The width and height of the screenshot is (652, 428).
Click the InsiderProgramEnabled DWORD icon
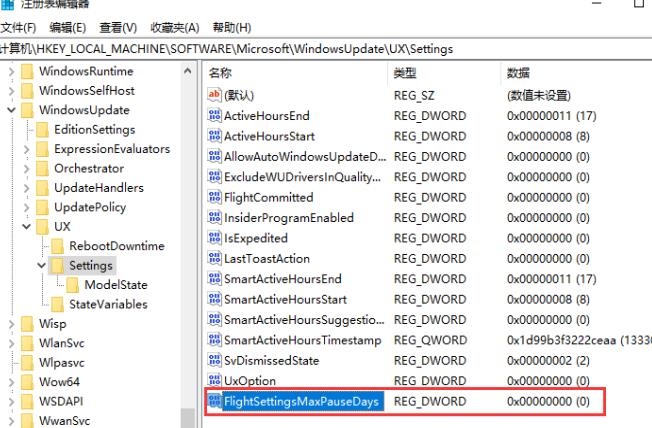[x=214, y=217]
